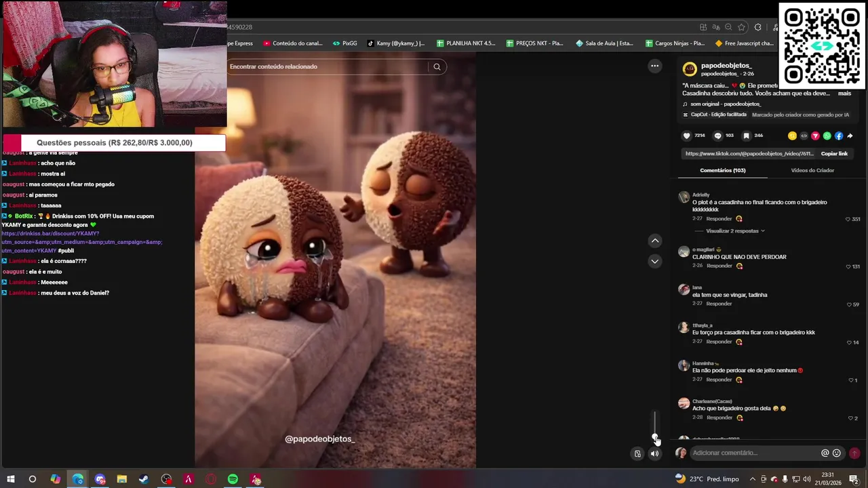Switch to the Vídeos do Criador tab
The height and width of the screenshot is (488, 868).
tap(812, 170)
